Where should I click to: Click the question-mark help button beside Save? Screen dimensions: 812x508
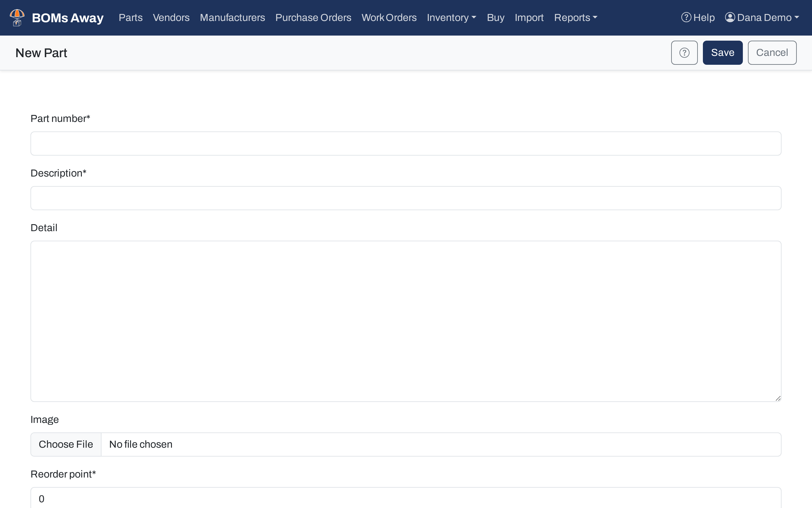coord(684,53)
